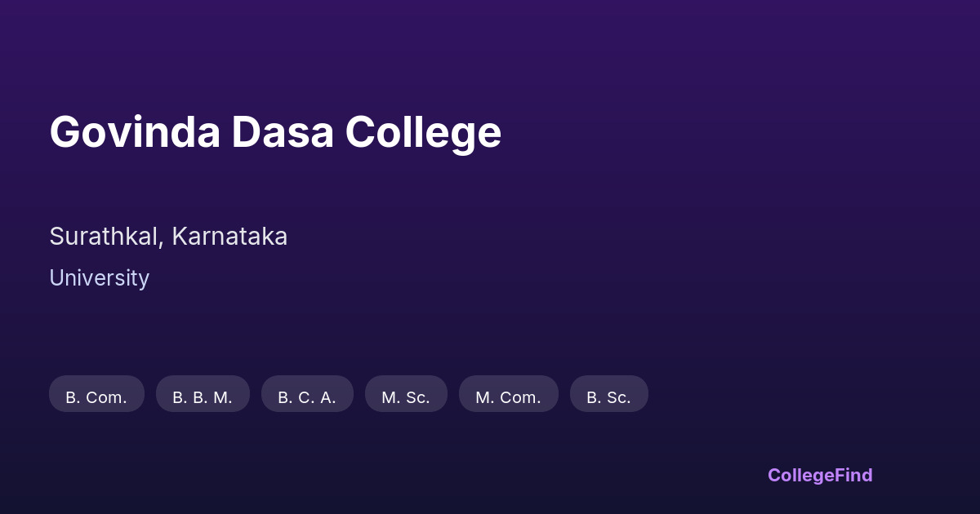Filter by the Bachelor of Science tag
Viewport: 980px width, 514px height.
[x=608, y=397]
